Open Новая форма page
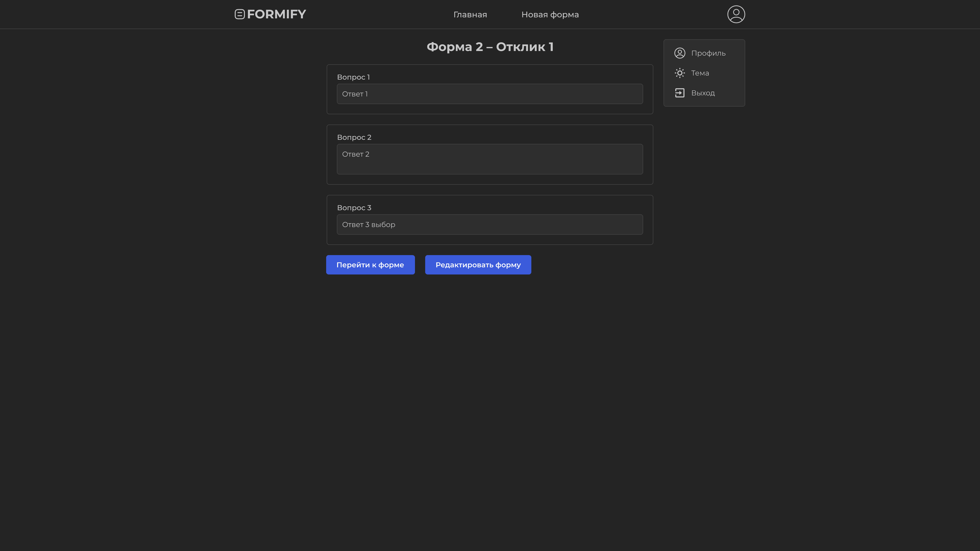980x551 pixels. (x=550, y=15)
